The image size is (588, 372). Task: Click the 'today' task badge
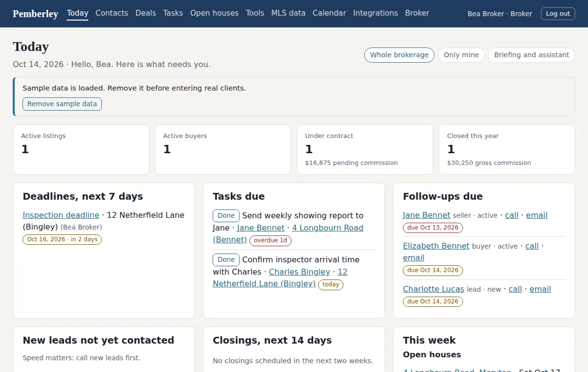coord(331,284)
